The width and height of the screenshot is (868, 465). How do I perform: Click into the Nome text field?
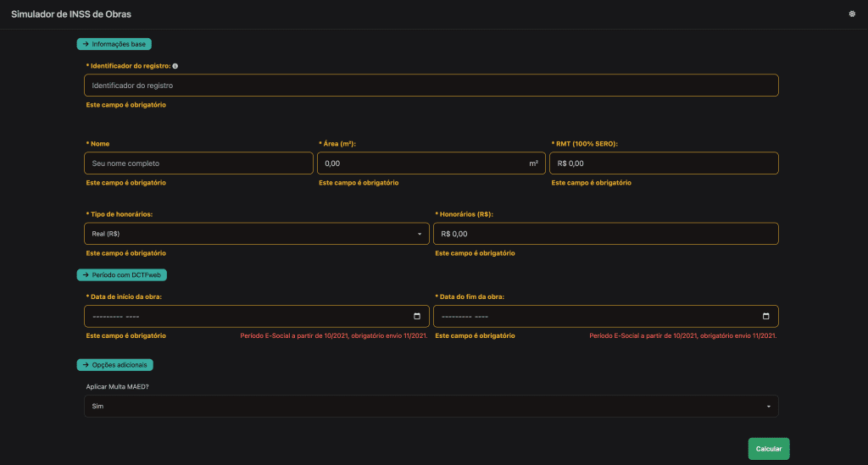pos(198,163)
